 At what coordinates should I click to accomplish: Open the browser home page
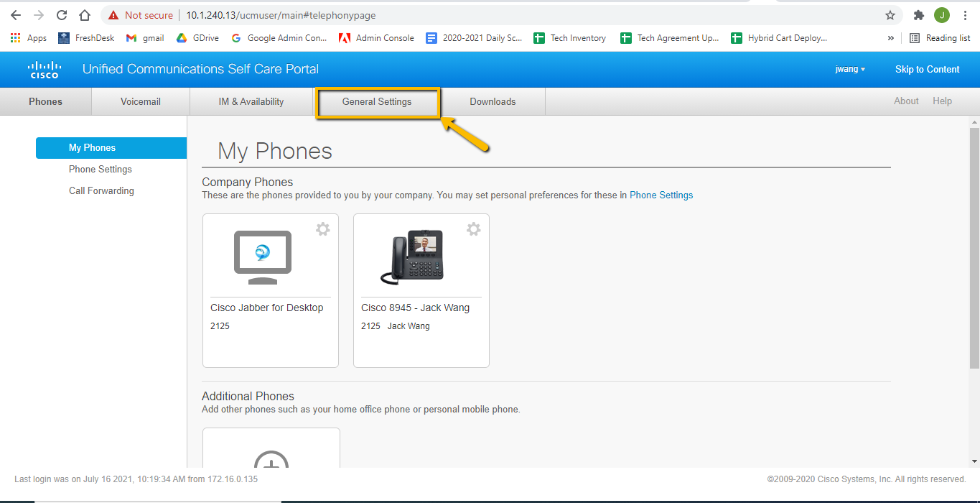85,15
